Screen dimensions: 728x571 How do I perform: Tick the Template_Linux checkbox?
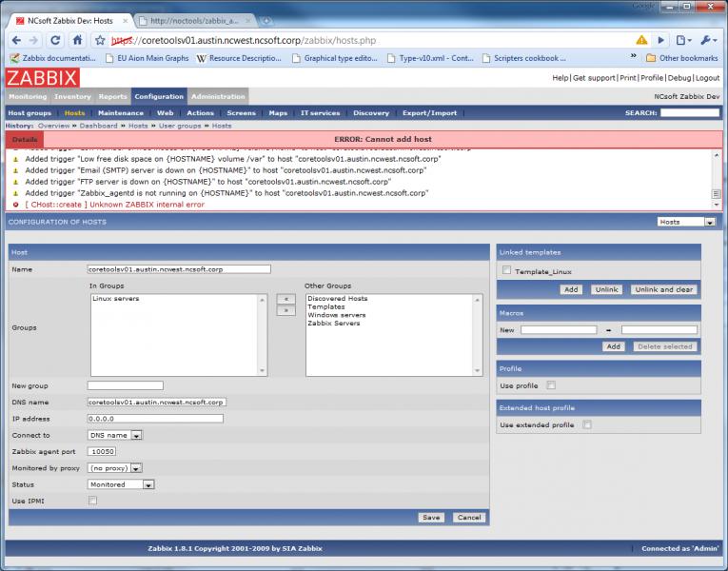[x=506, y=270]
